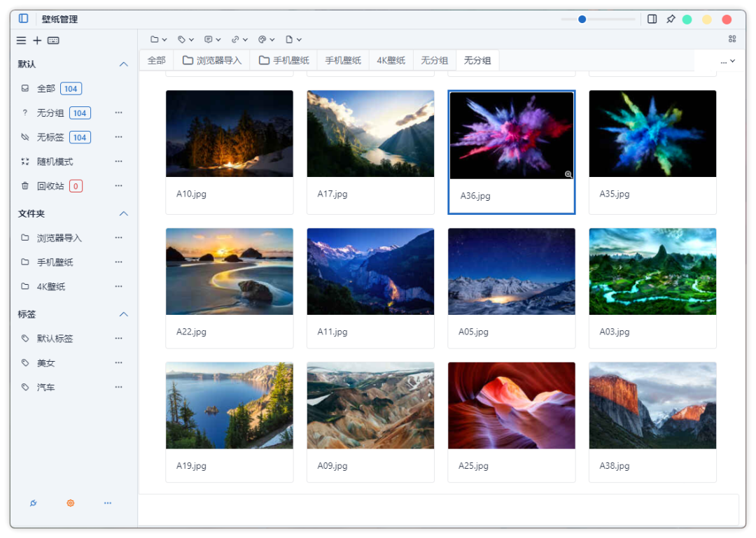The height and width of the screenshot is (538, 756).
Task: Collapse the 标签 section
Action: [124, 314]
